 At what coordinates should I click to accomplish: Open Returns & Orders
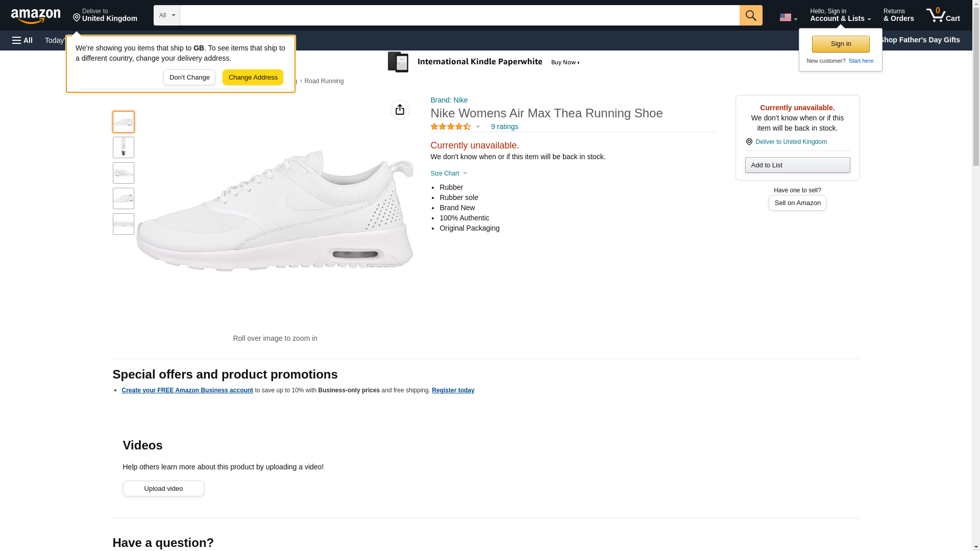(898, 15)
